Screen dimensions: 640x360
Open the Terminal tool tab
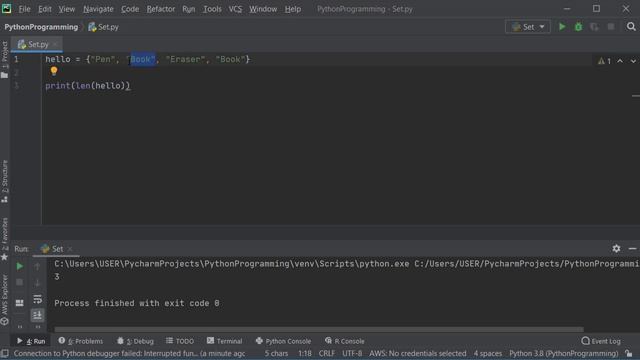tap(224, 341)
